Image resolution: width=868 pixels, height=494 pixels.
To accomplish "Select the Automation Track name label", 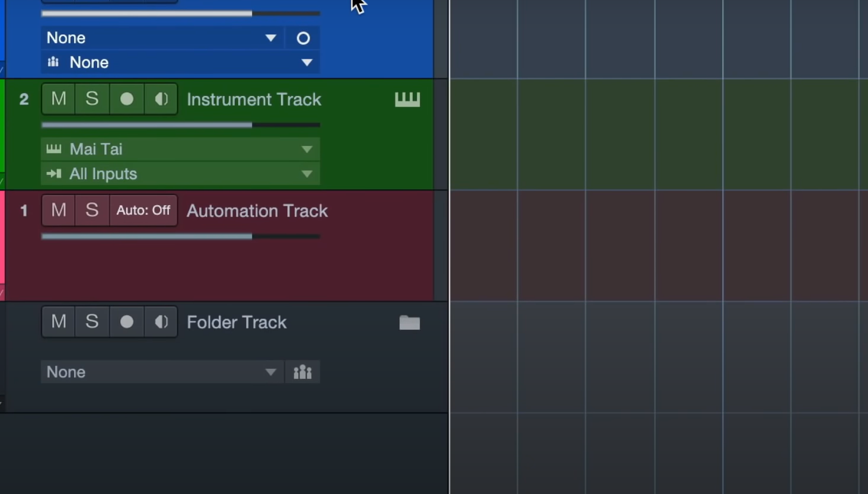I will pyautogui.click(x=257, y=211).
